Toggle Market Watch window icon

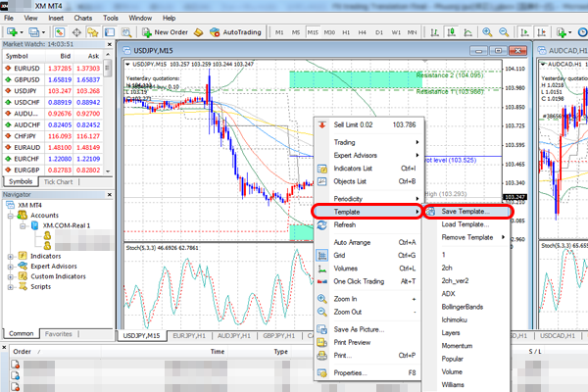(60, 32)
